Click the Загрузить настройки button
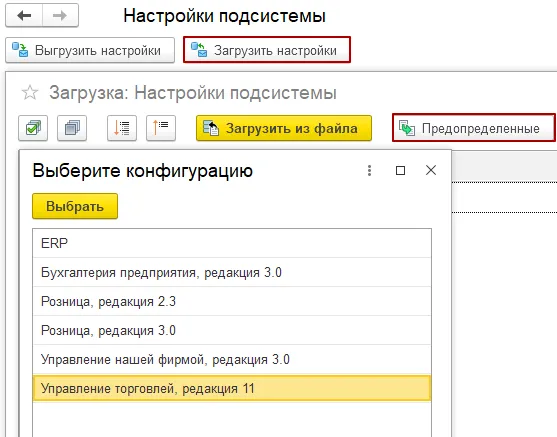 point(267,50)
